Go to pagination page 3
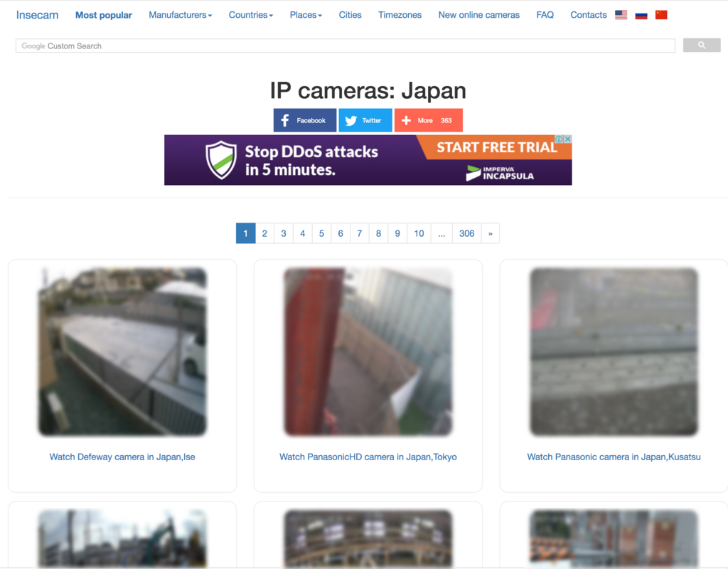Viewport: 728px width, 569px height. pyautogui.click(x=284, y=233)
